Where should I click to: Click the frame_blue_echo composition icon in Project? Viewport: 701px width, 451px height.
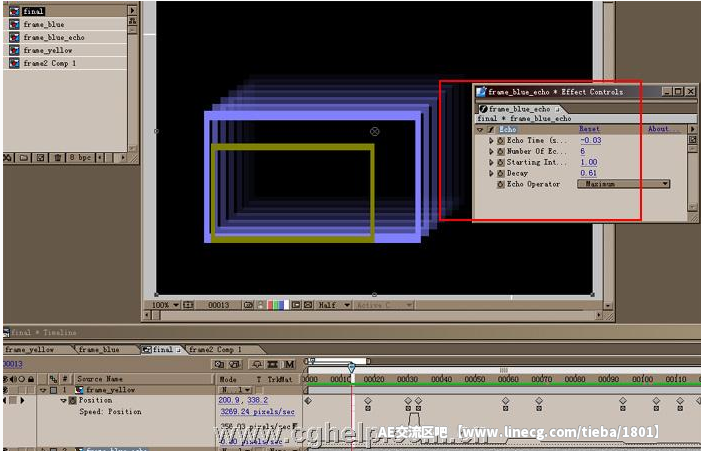(14, 37)
